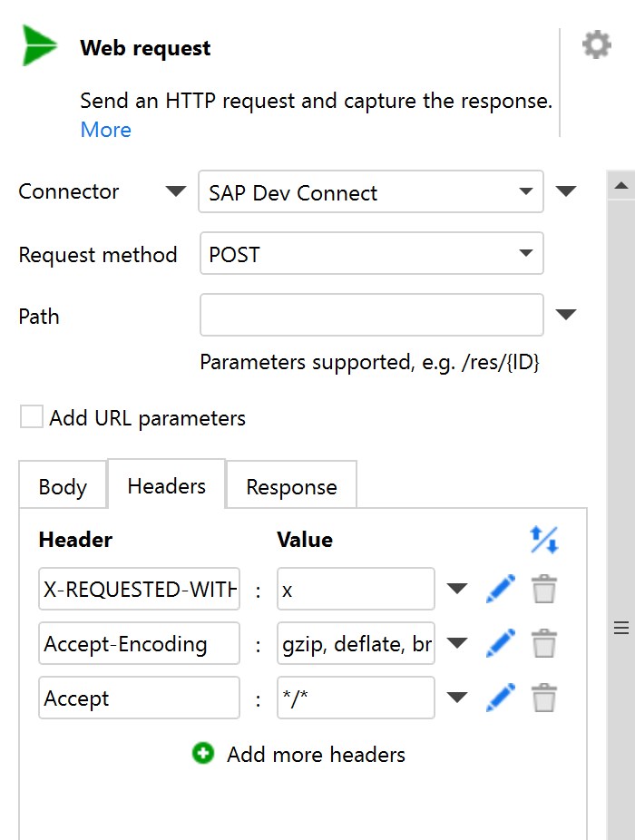Open the value dropdown in the Accept-Encoding row

457,643
